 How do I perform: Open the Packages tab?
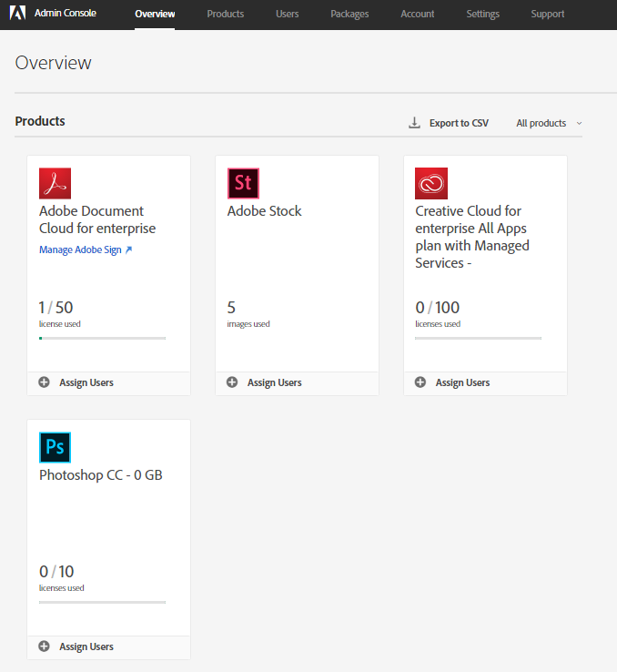349,15
